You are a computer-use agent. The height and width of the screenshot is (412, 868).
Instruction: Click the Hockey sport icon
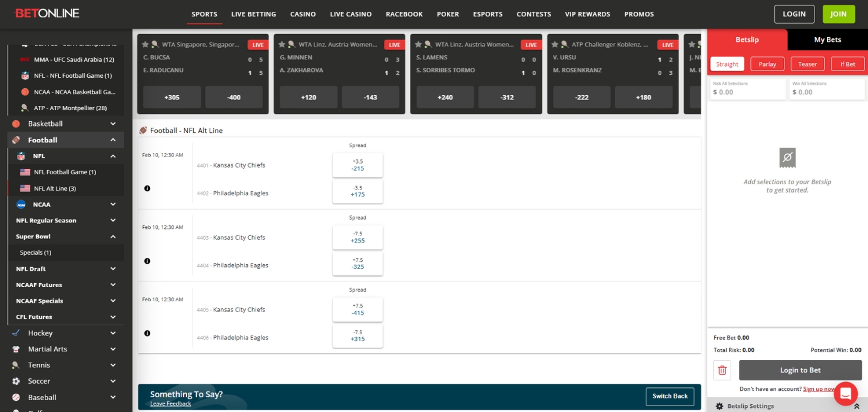(x=16, y=333)
